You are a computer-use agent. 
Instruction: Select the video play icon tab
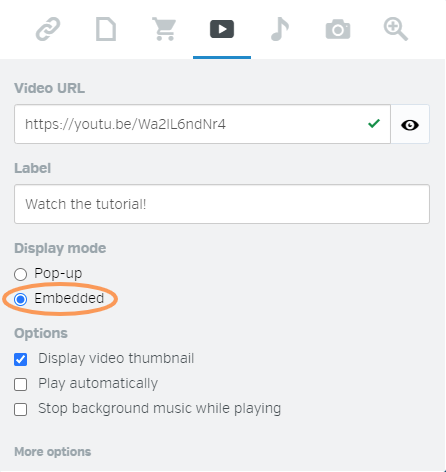[x=222, y=29]
